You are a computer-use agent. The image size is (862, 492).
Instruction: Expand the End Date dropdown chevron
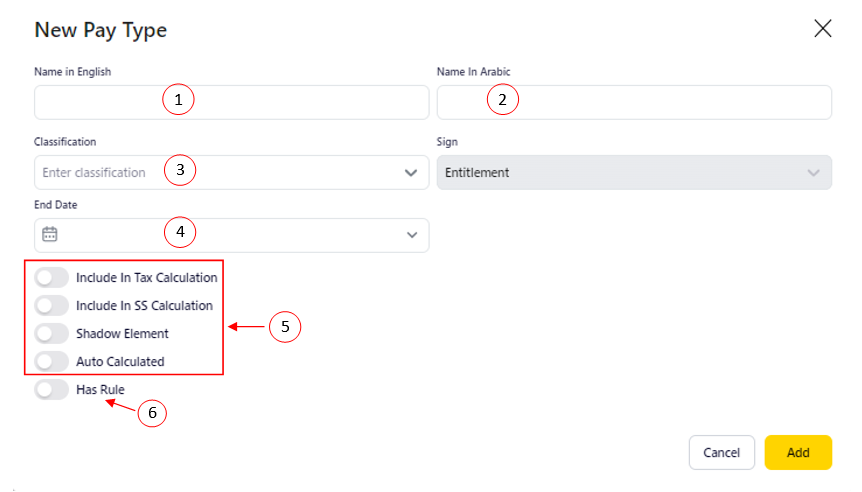click(411, 235)
